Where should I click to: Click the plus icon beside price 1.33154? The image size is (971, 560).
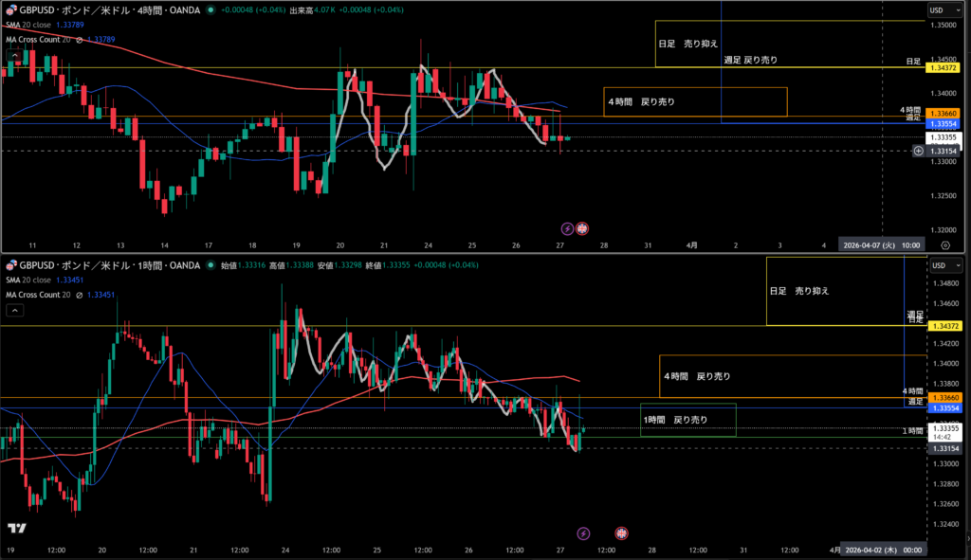click(x=918, y=151)
